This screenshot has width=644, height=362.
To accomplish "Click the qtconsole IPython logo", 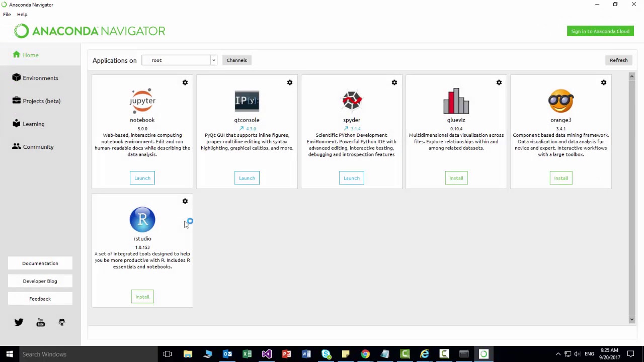I will (247, 101).
